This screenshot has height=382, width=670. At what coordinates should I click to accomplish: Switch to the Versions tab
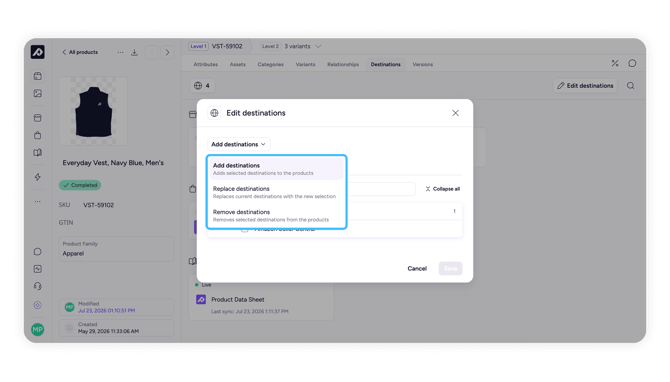423,64
